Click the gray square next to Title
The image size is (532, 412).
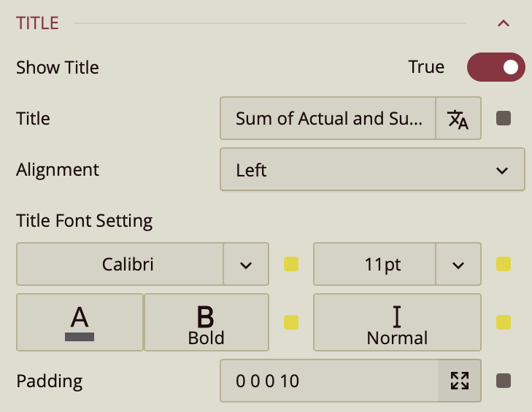[x=503, y=118]
